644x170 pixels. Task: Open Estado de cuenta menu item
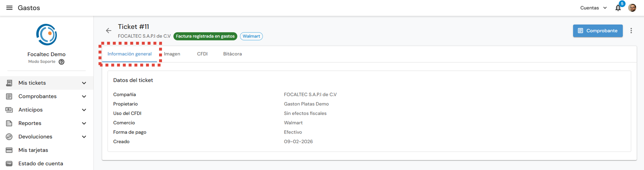coord(47,164)
